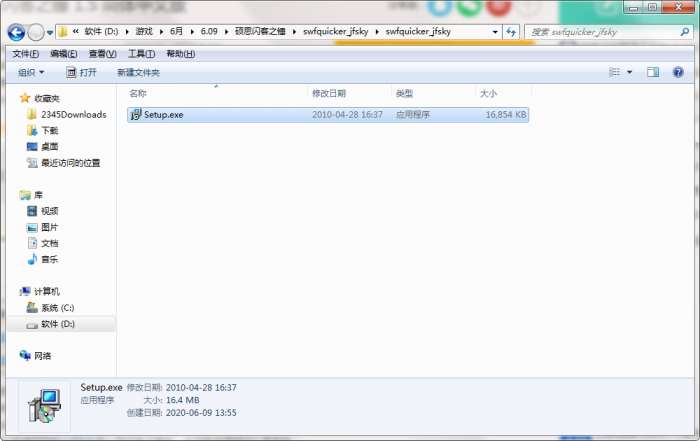
Task: Click the 打开 toolbar button
Action: [81, 72]
